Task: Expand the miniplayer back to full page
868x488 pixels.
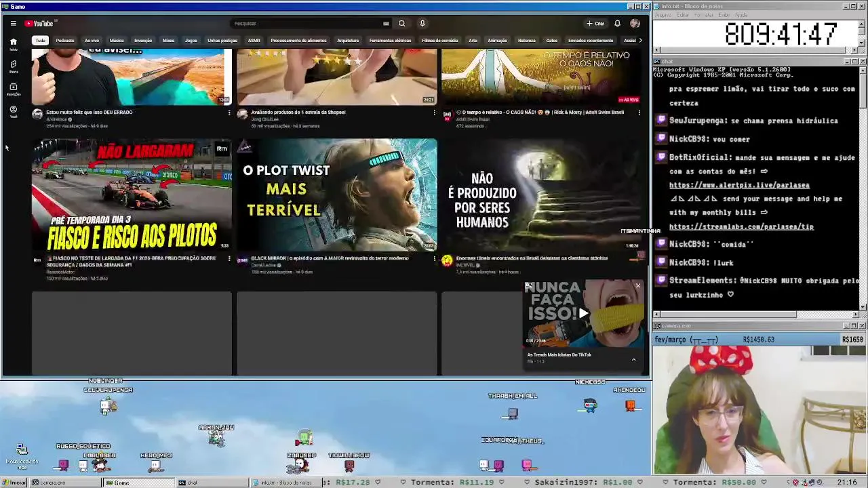Action: (x=529, y=285)
